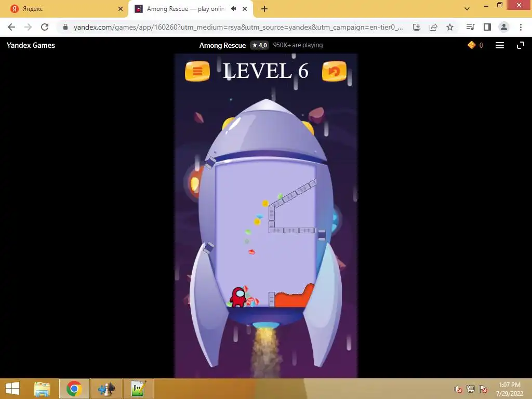The image size is (532, 399).
Task: Pull the upper-left diagonal pin
Action: coord(210,163)
